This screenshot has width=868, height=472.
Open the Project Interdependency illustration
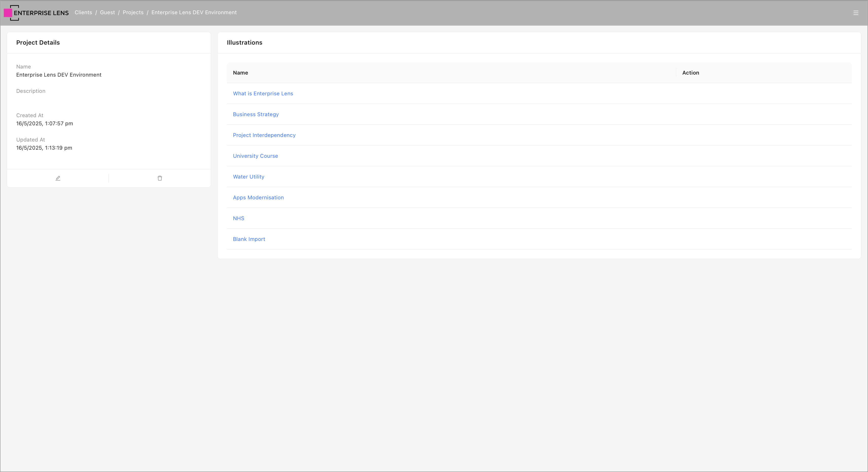[264, 135]
